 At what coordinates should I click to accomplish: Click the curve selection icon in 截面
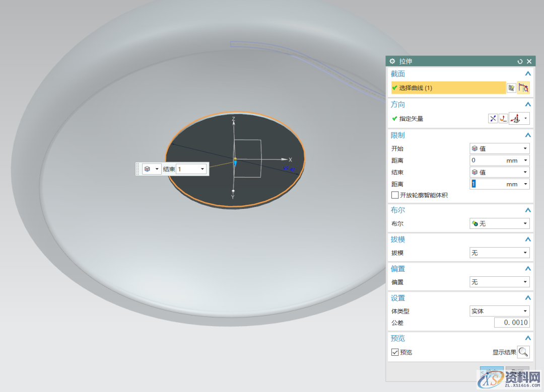[x=523, y=88]
